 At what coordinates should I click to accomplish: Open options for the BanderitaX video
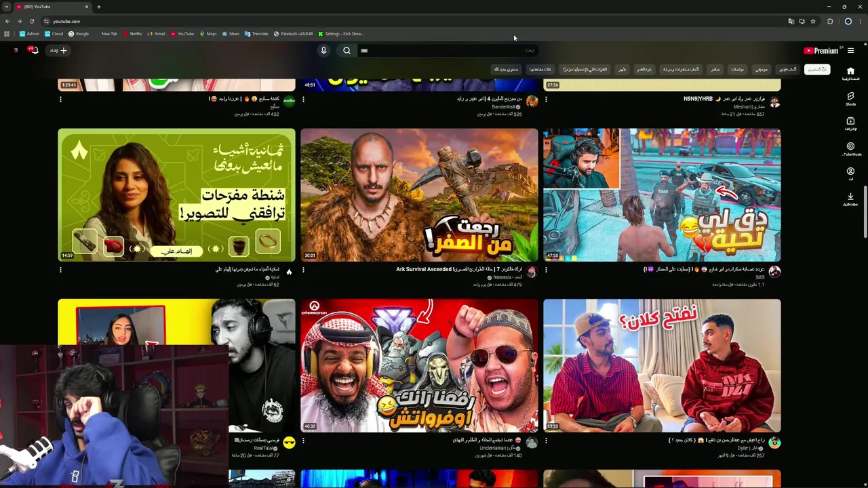point(303,100)
